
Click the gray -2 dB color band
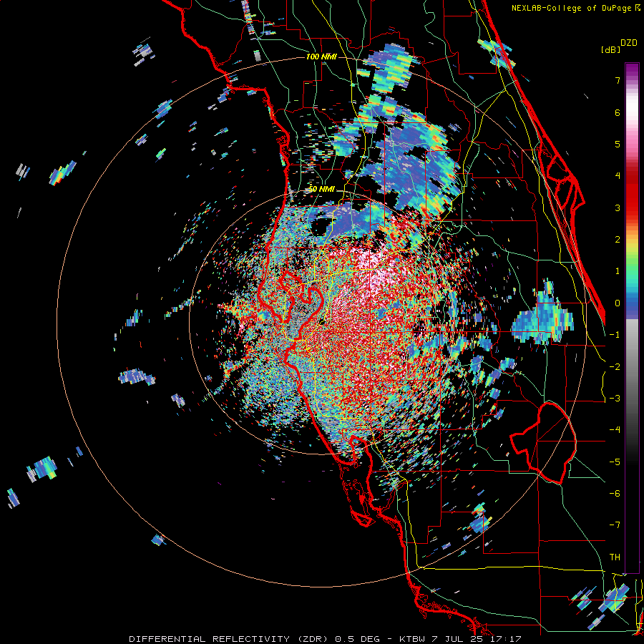(632, 367)
